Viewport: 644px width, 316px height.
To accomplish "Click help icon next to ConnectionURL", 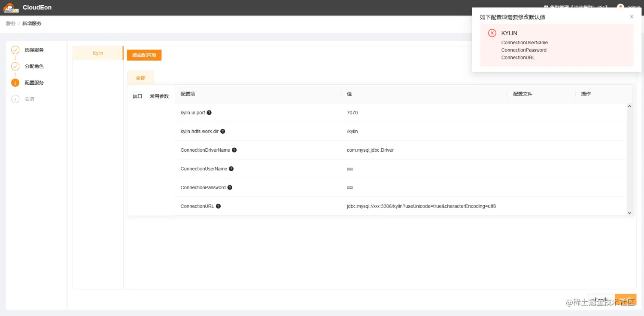I will click(218, 206).
